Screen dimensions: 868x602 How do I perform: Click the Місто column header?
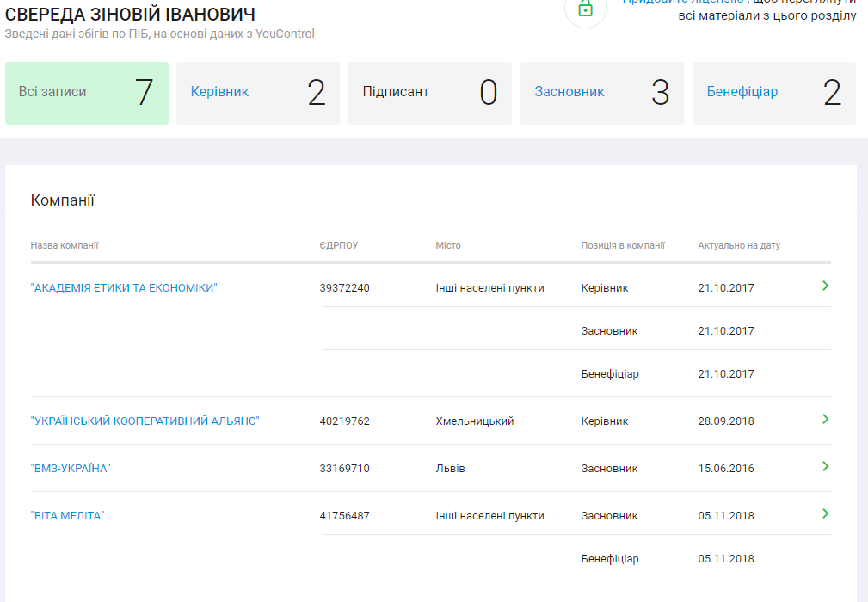point(448,245)
